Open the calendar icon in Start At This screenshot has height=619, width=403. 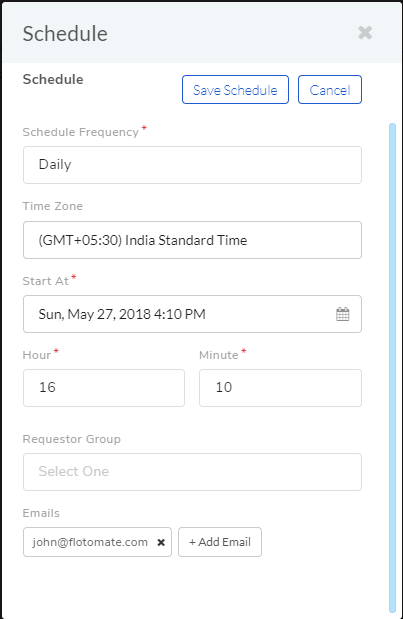pyautogui.click(x=343, y=314)
